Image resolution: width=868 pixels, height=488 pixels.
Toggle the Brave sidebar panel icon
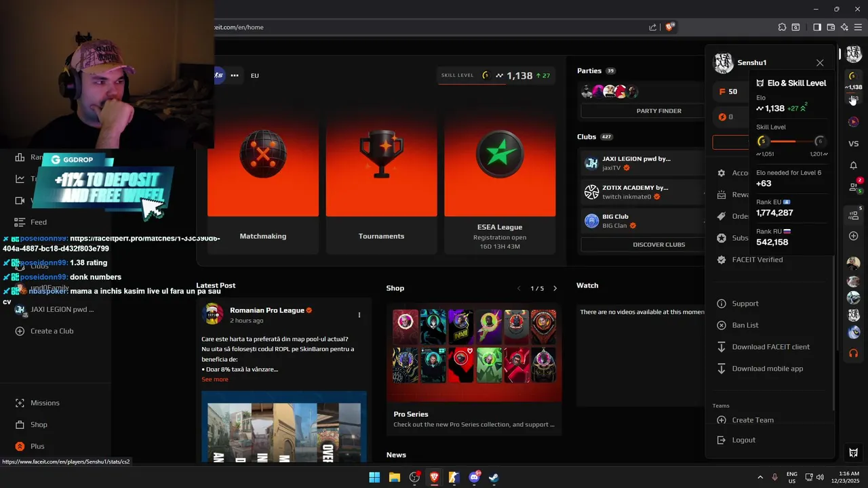[817, 27]
